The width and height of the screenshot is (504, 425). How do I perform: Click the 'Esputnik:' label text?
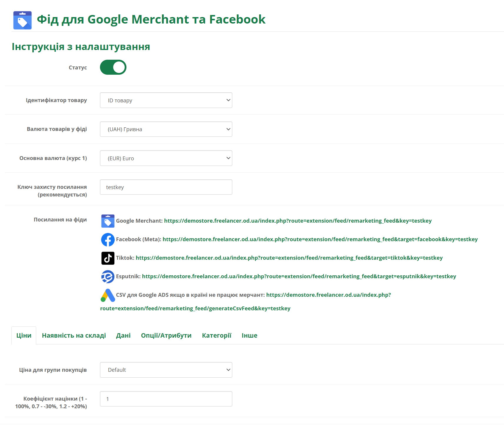pos(128,276)
